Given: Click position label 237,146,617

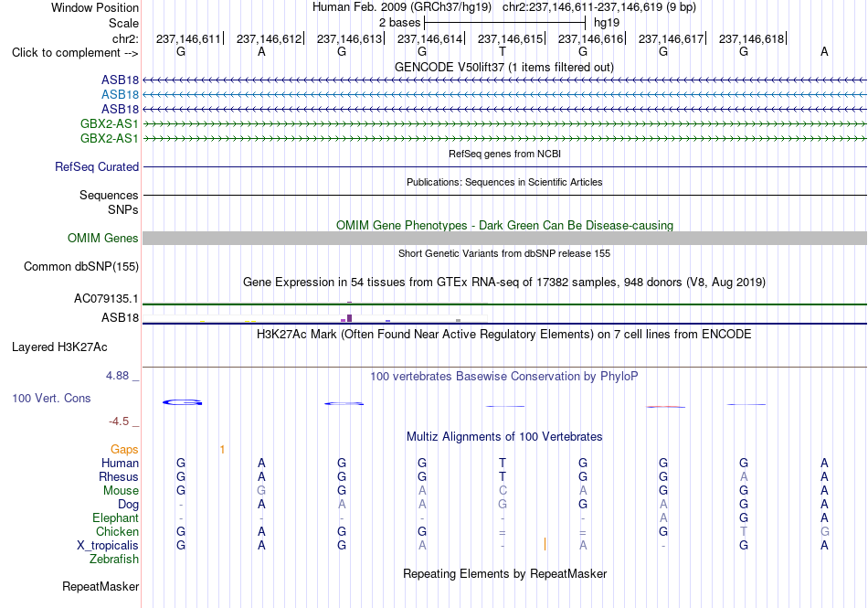Looking at the screenshot, I should 671,38.
